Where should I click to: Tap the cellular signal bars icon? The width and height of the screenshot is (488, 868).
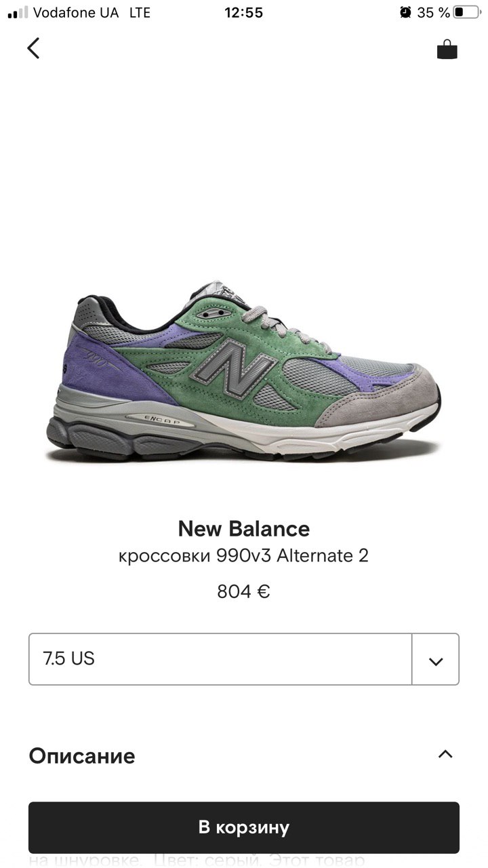18,12
